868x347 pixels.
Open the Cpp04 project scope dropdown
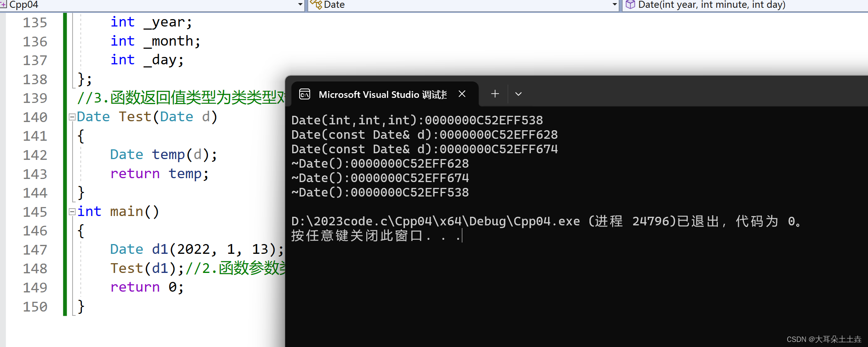coord(300,5)
